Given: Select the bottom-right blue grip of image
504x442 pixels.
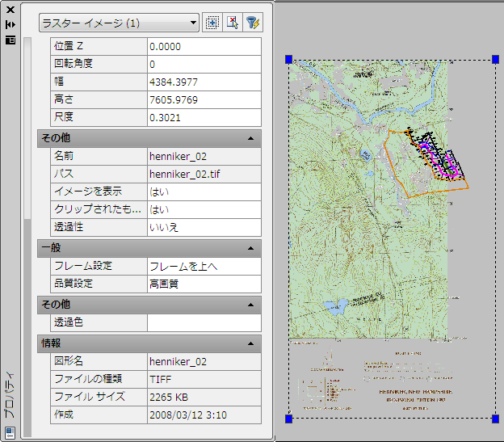Looking at the screenshot, I should tap(495, 419).
